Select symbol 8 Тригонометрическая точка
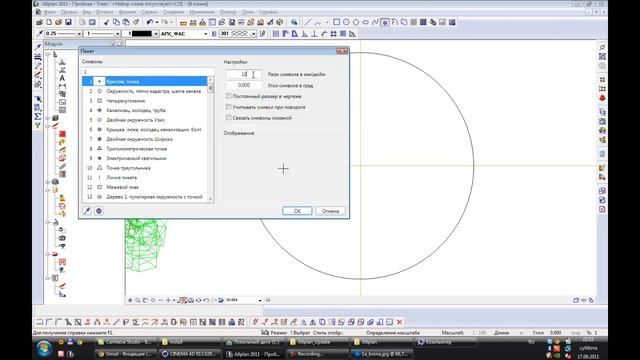Viewport: 640px width, 360px height. click(145, 149)
